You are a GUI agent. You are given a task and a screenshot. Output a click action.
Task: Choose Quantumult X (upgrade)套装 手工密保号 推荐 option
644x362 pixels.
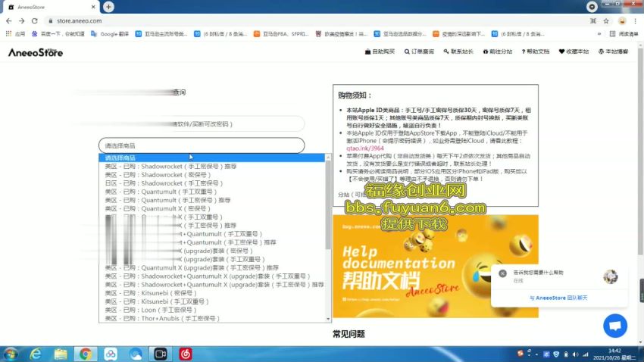click(x=212, y=267)
